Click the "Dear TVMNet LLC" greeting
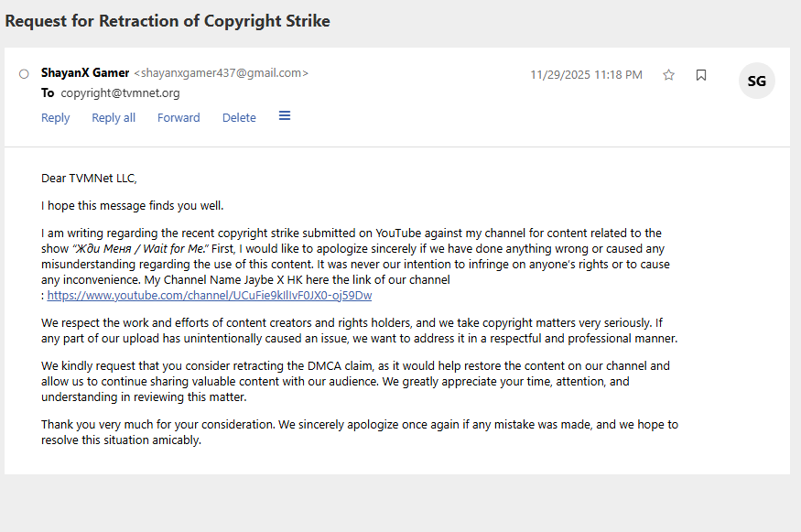Screen dimensions: 801x532 click(89, 179)
